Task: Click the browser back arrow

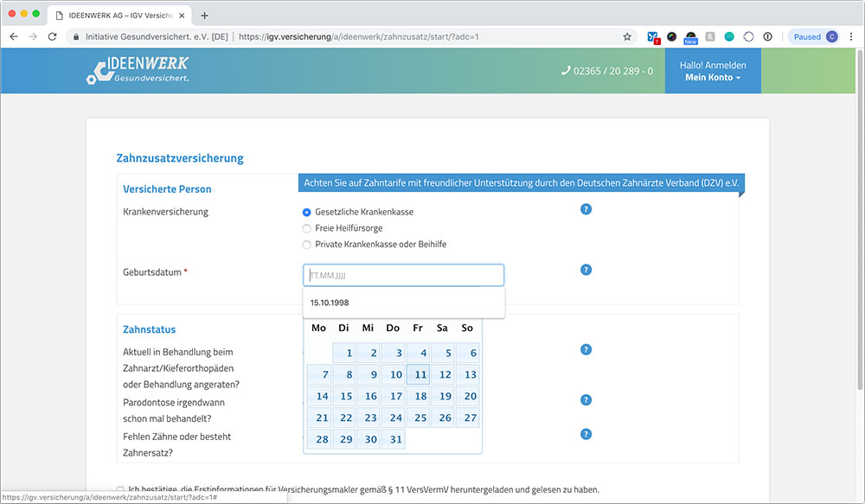Action: pyautogui.click(x=14, y=37)
